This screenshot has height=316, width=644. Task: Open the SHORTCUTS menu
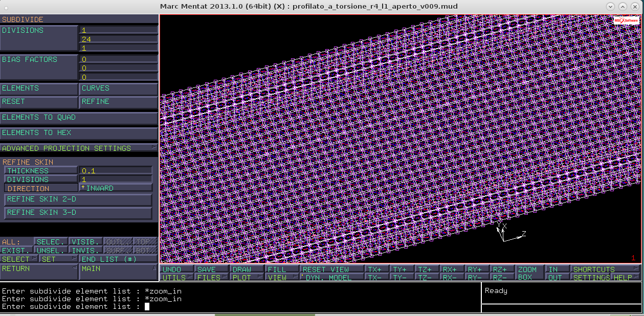pos(606,269)
